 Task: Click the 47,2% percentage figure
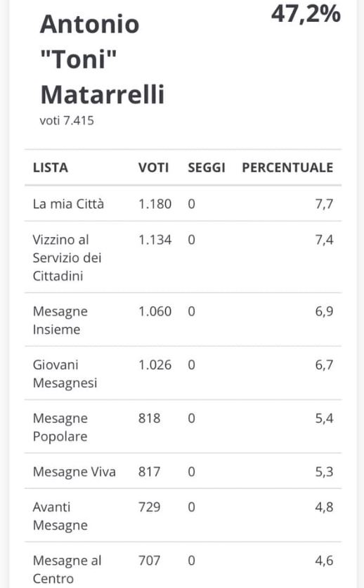coord(306,14)
